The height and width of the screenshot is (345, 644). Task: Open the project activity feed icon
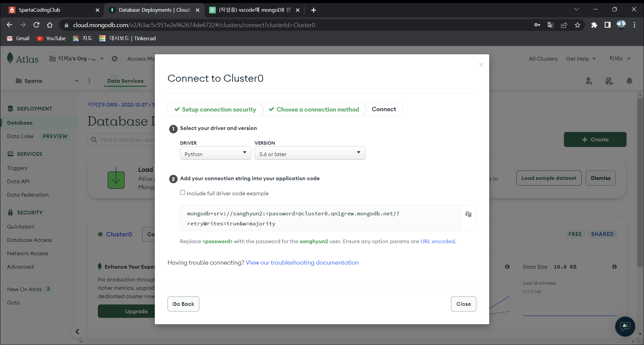click(609, 81)
